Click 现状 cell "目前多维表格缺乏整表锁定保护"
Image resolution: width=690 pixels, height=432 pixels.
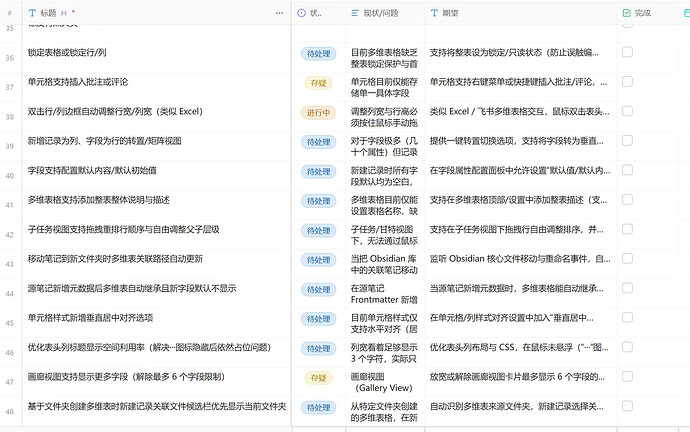[x=384, y=58]
